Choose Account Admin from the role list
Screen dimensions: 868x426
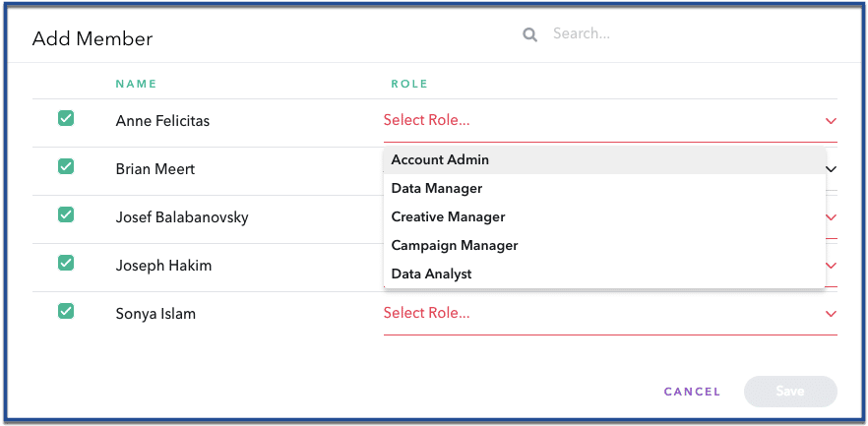pyautogui.click(x=440, y=159)
